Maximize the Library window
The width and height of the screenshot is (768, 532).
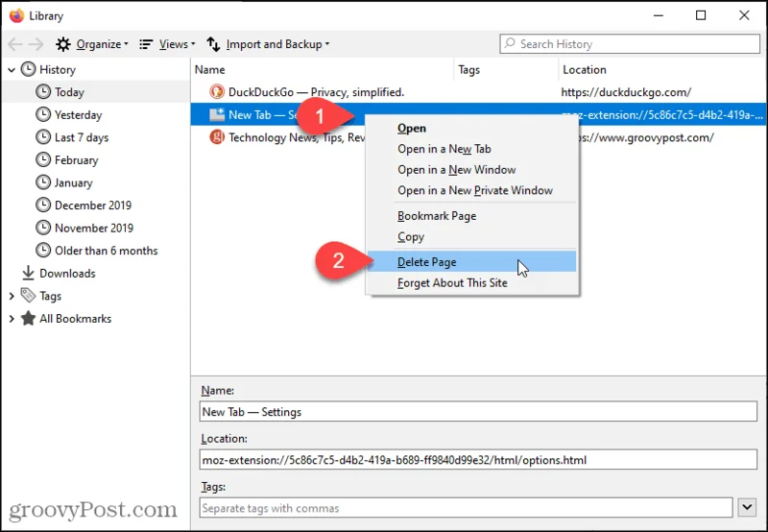(x=701, y=15)
